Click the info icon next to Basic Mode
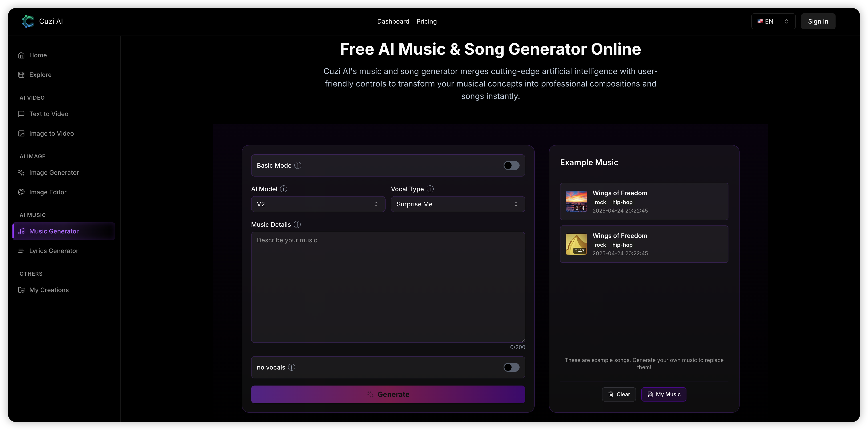 pos(298,165)
